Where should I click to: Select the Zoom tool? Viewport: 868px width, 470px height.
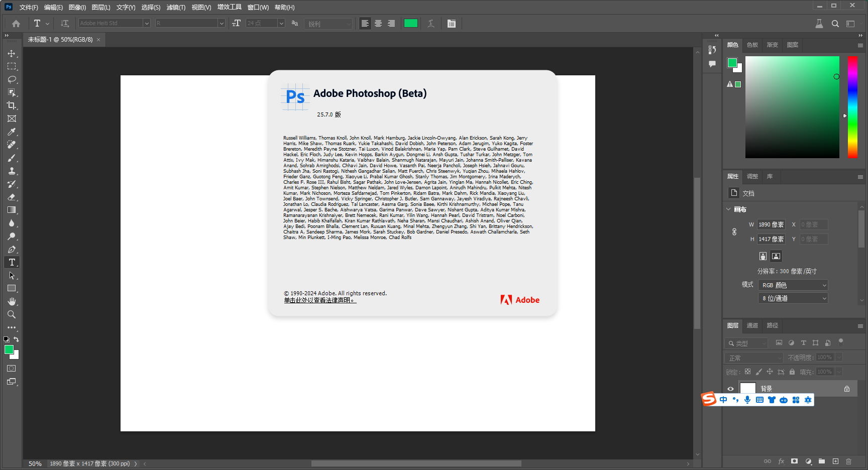(x=12, y=314)
